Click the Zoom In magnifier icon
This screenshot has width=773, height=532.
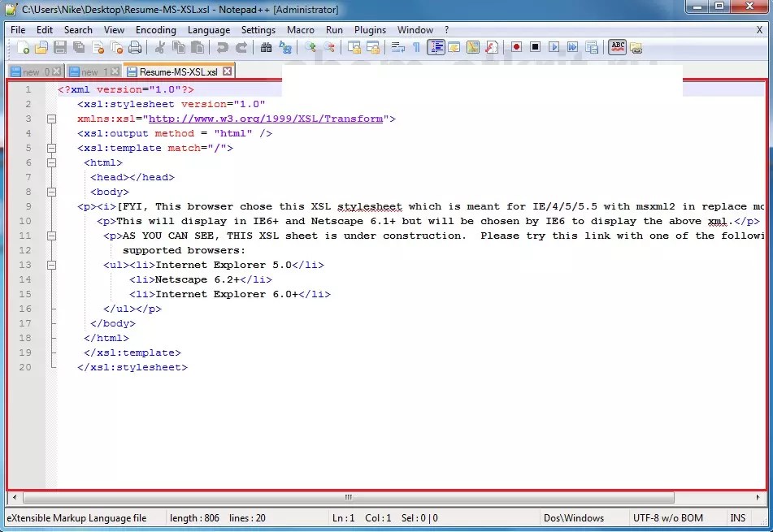310,47
